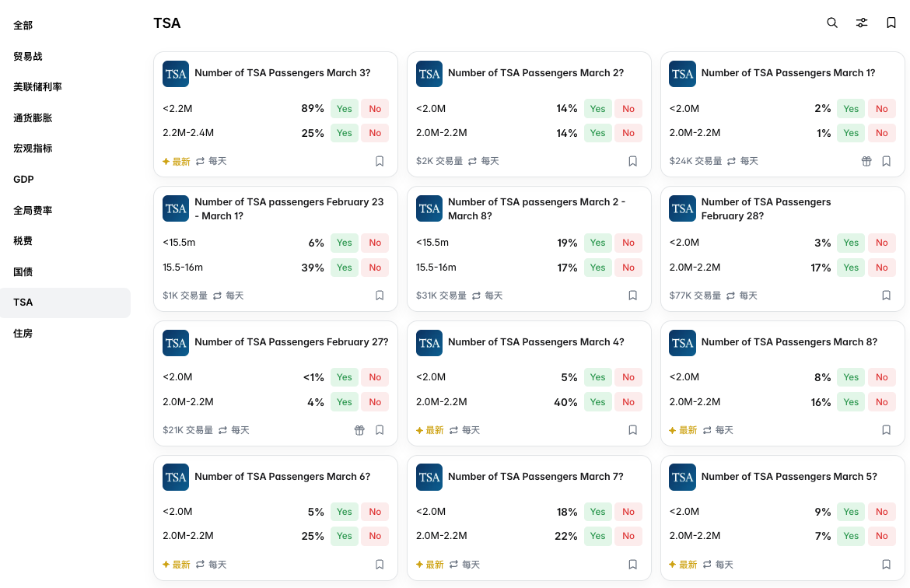Go to the 住房 sidebar category
The width and height of the screenshot is (910, 588).
(x=23, y=334)
